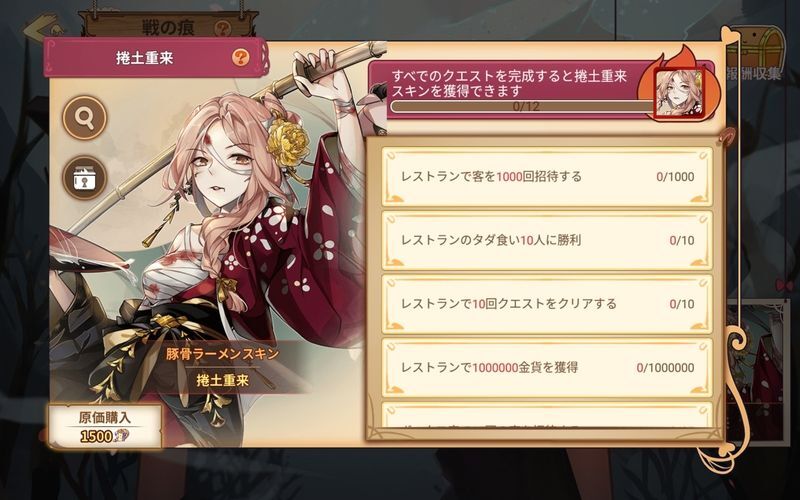The image size is (800, 500).
Task: Click the question mark beside 捲土重来
Action: (x=240, y=57)
